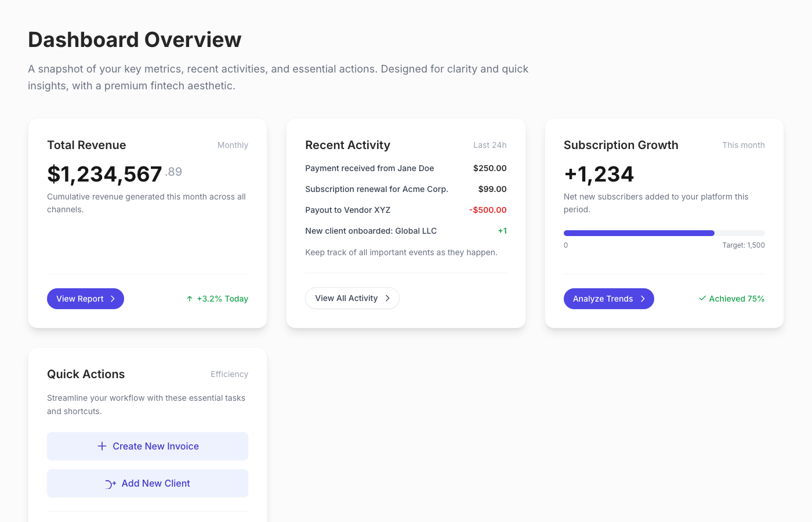
Task: Click the green upward arrow next to +3.2%
Action: point(188,298)
